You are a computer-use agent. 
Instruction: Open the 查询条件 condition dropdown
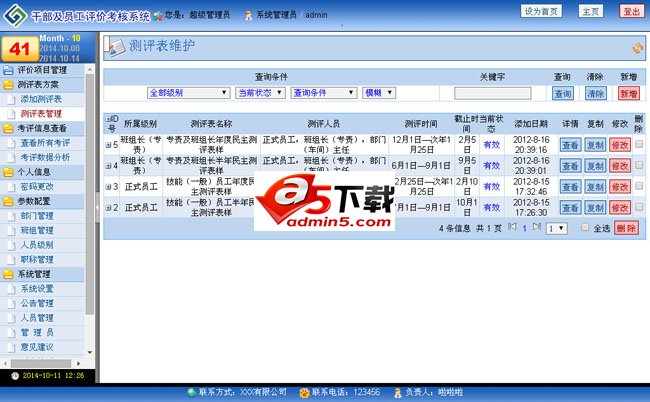click(324, 92)
